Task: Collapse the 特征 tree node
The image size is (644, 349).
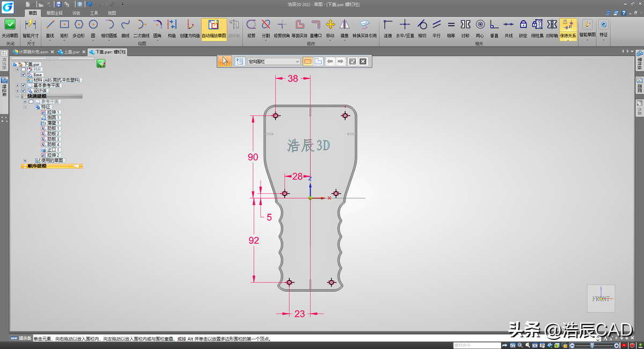Action: click(x=25, y=107)
